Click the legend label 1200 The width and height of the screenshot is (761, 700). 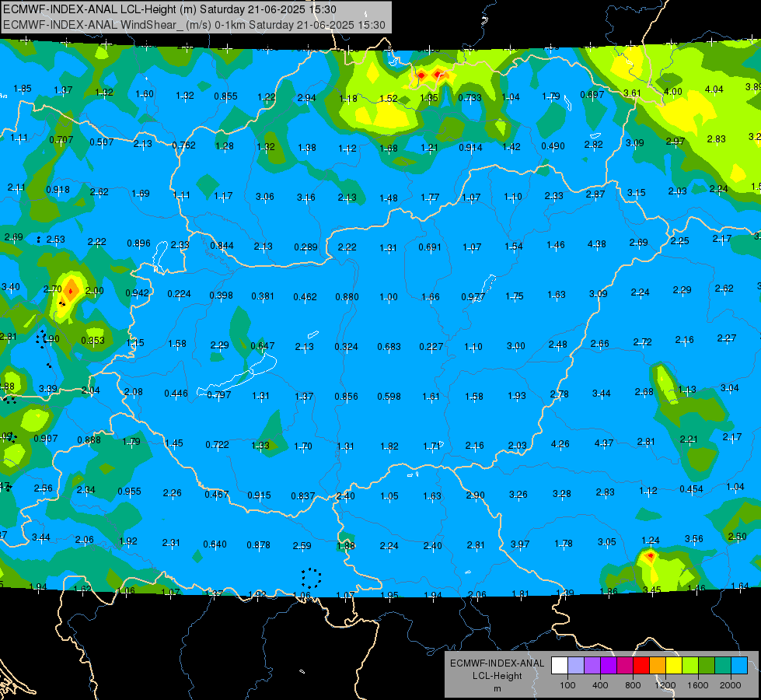(665, 685)
